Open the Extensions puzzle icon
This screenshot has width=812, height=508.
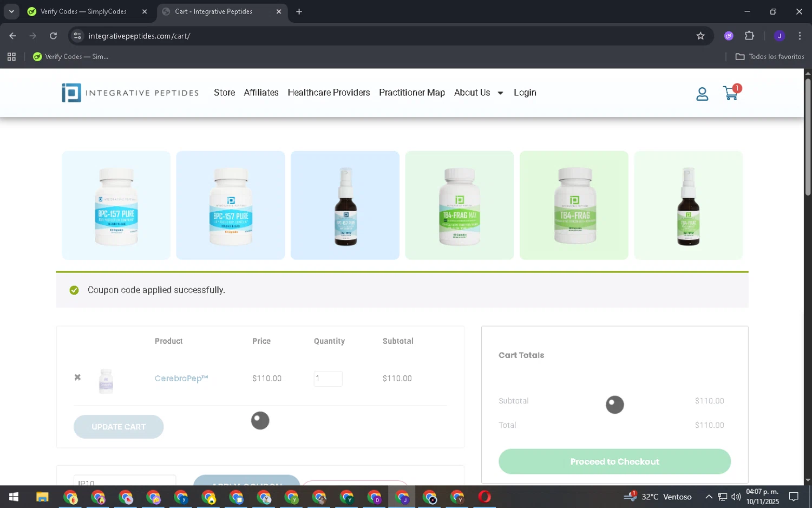coord(749,36)
